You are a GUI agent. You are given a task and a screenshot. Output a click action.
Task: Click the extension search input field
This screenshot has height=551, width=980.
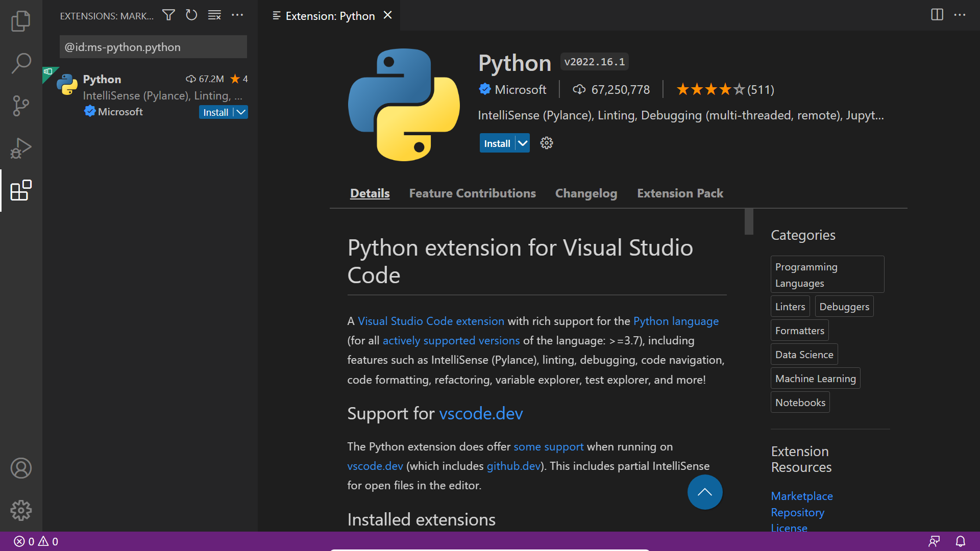click(153, 46)
